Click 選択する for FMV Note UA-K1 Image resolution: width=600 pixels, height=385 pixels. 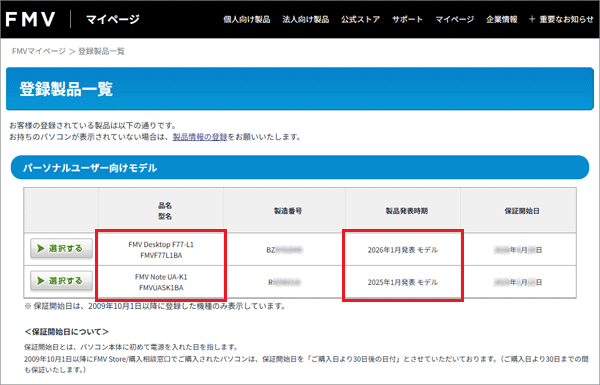[x=61, y=281]
